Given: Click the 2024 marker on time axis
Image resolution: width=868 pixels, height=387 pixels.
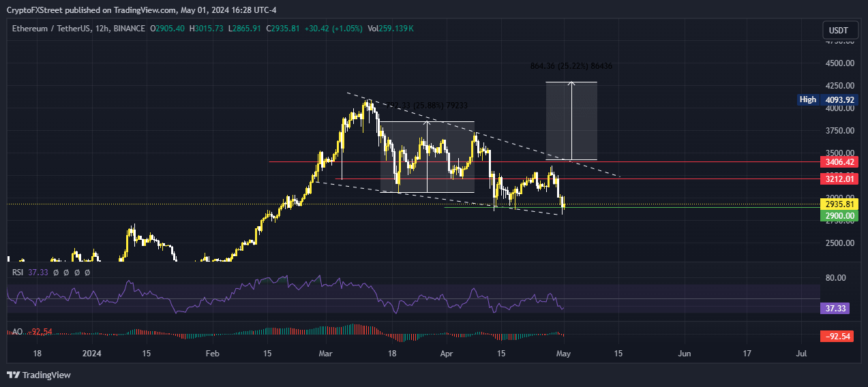Looking at the screenshot, I should pyautogui.click(x=91, y=354).
